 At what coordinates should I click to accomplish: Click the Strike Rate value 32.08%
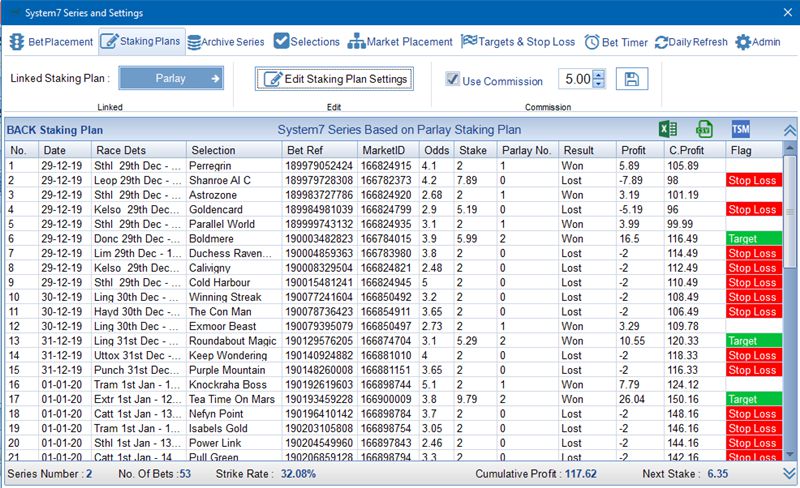[298, 474]
